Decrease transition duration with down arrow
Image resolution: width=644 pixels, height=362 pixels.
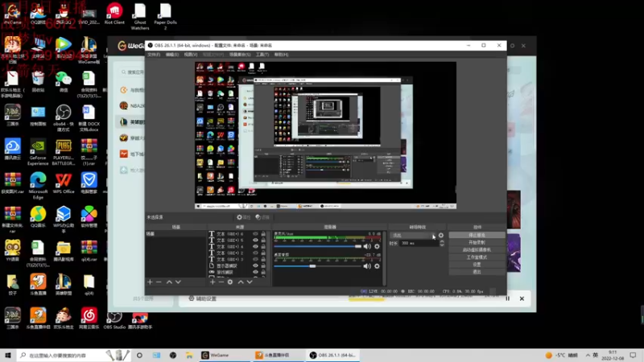[x=442, y=245]
